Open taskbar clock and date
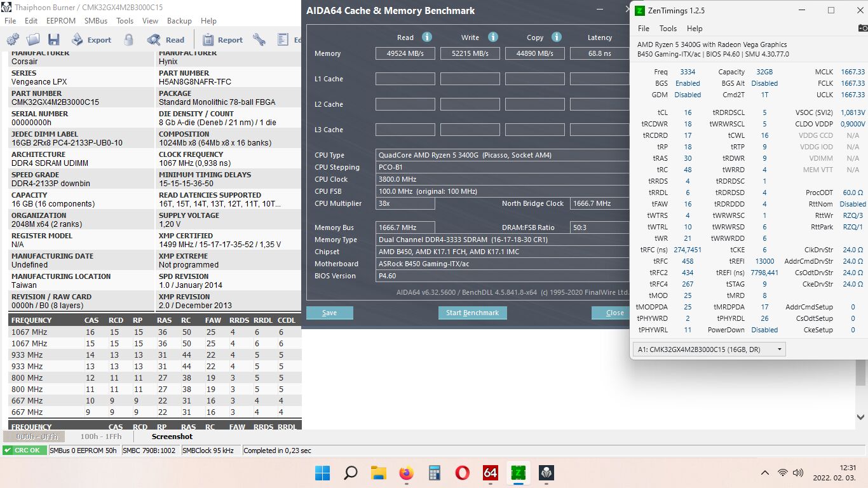The image size is (868, 488). pos(834,472)
